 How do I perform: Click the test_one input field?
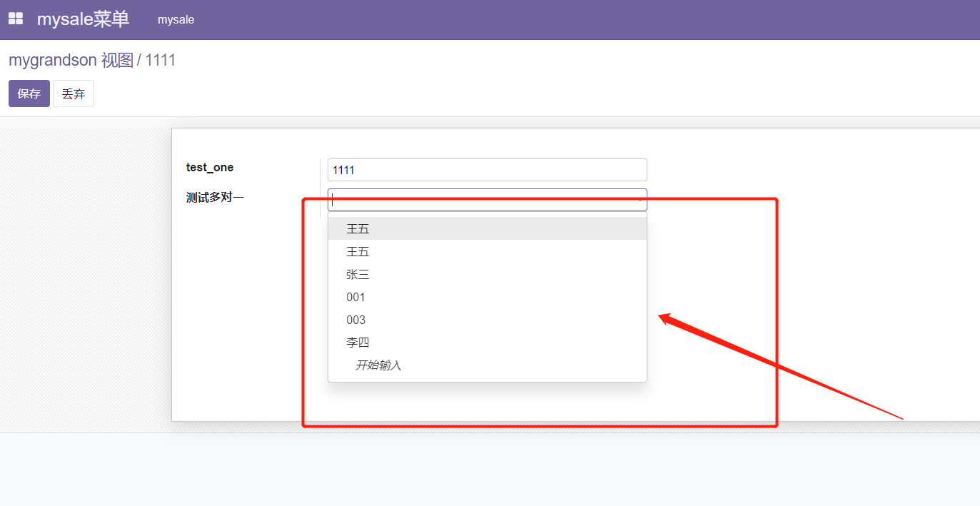tap(487, 170)
